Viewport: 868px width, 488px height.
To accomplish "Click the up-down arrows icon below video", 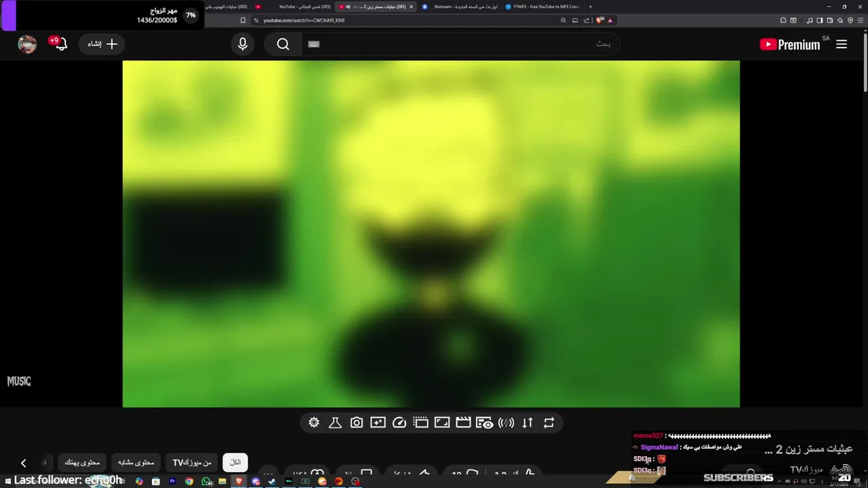I will point(528,422).
